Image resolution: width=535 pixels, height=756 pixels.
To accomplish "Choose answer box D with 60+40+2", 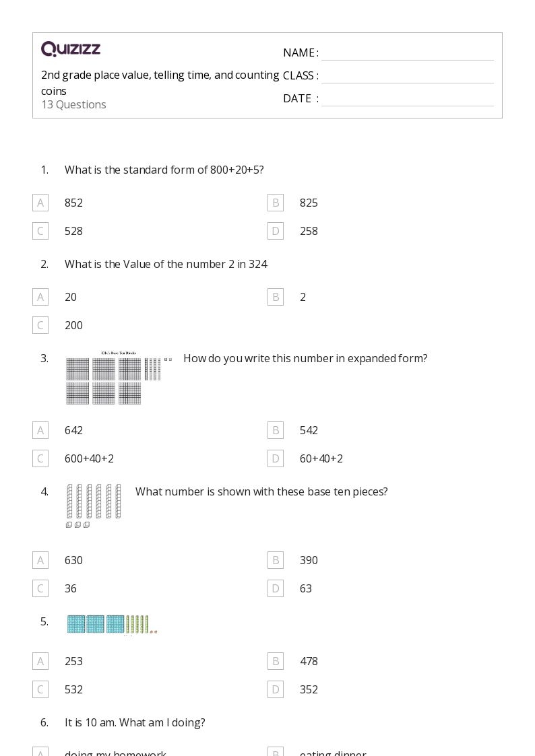I will coord(276,458).
